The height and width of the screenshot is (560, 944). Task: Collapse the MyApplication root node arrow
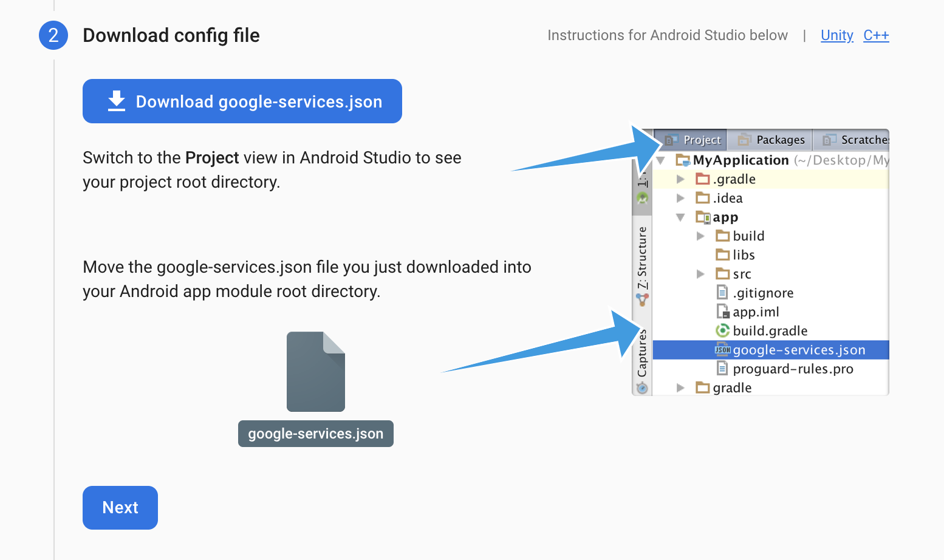pos(661,160)
